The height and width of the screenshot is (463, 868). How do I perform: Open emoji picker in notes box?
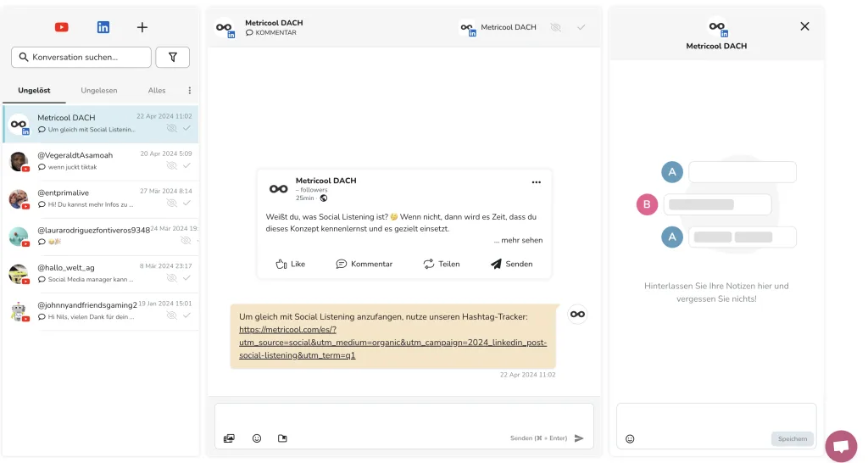[x=630, y=438]
